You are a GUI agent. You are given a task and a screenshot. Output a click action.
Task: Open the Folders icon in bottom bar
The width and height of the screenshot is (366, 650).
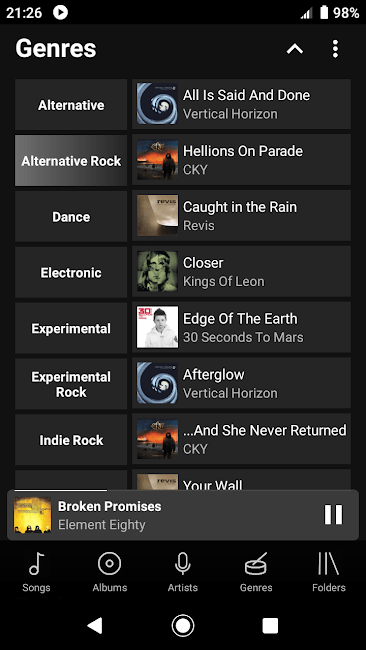click(x=329, y=564)
